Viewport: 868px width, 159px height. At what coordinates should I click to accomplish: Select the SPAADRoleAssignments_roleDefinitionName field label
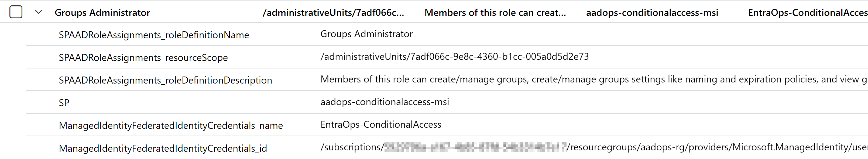click(x=154, y=35)
